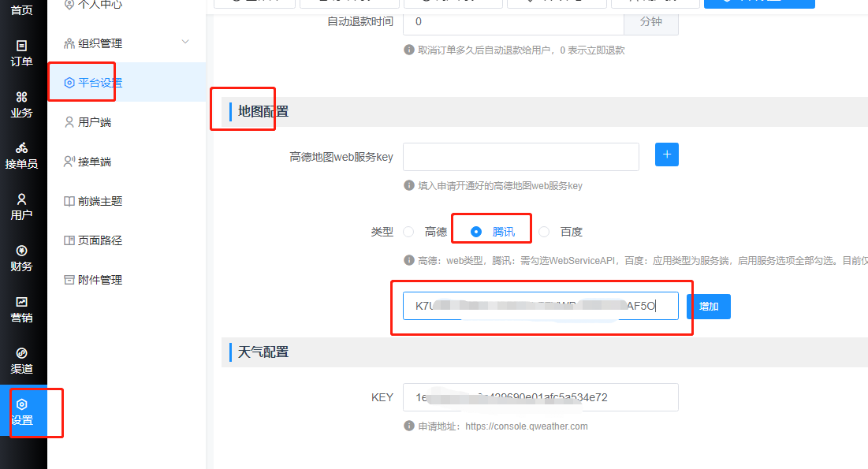Select the 腾讯 map type radio
The height and width of the screenshot is (469, 868).
click(476, 232)
